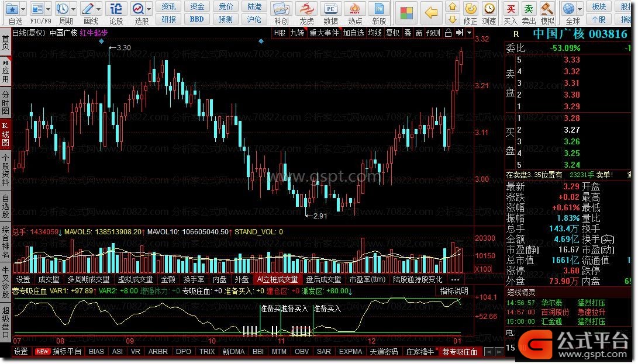Toggle the 窗 window option
Image resolution: width=638 pixels, height=364 pixels.
pyautogui.click(x=419, y=33)
